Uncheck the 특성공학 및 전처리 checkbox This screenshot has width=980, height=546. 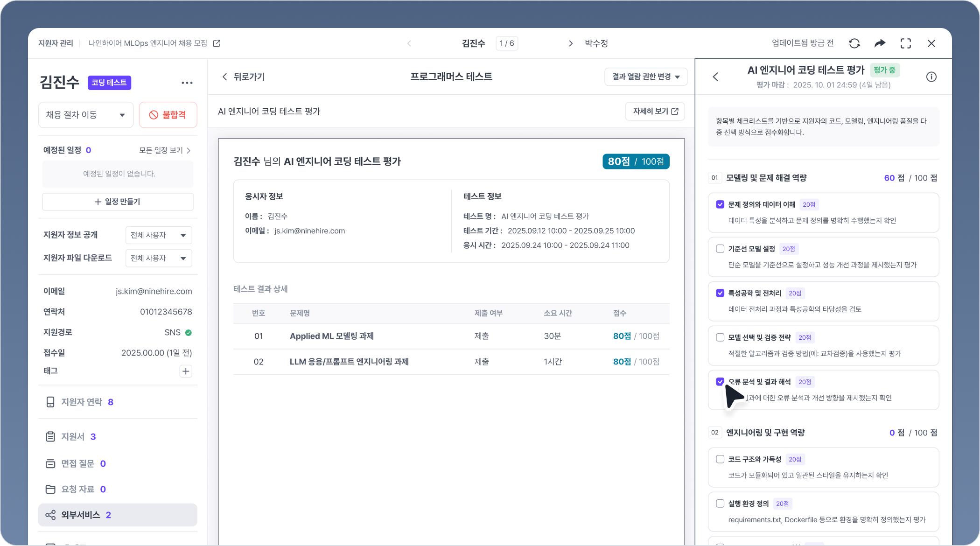pos(720,293)
